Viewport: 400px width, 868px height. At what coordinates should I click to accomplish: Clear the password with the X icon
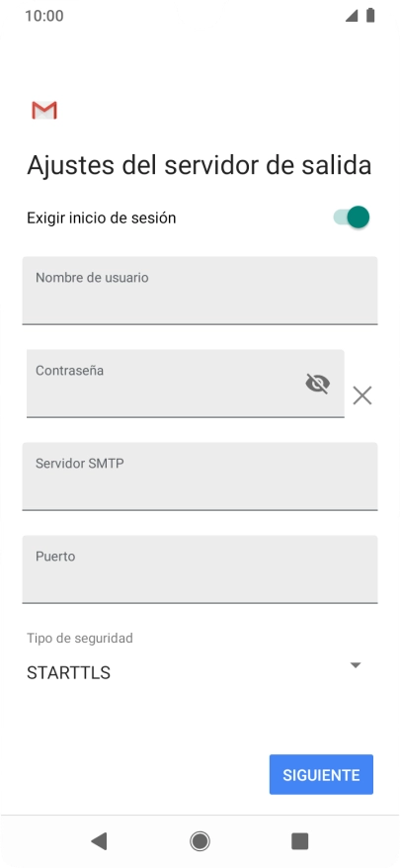tap(362, 395)
